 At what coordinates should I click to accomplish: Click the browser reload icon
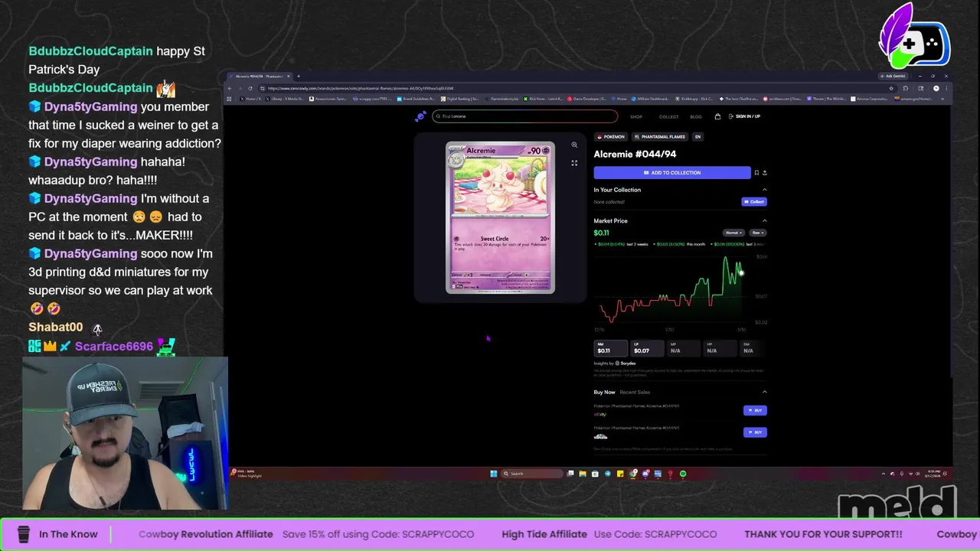[250, 88]
